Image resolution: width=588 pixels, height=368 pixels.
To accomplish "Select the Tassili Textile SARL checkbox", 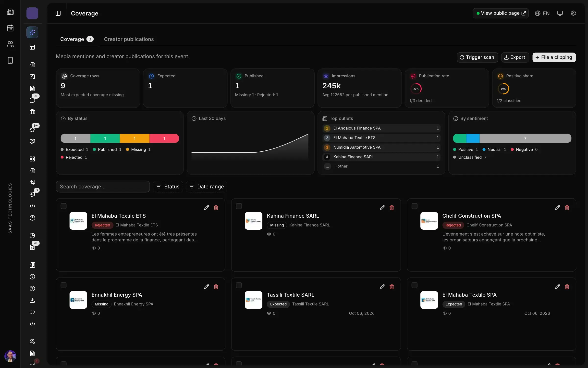I will (239, 285).
